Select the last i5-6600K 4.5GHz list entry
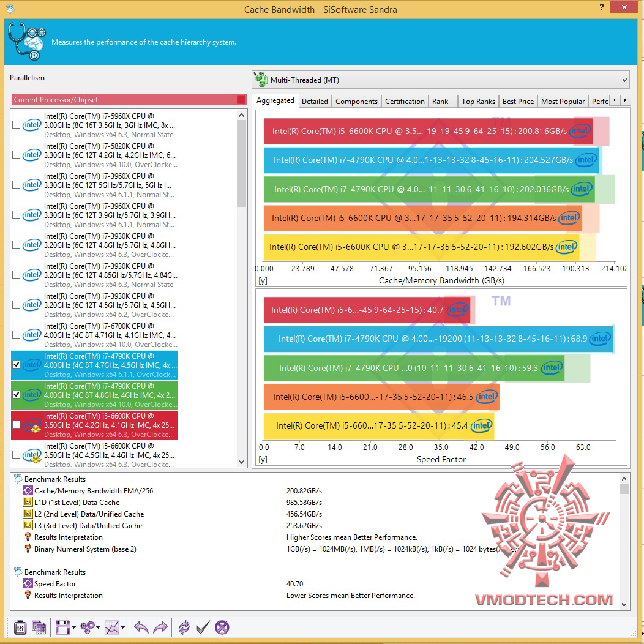 (94, 455)
